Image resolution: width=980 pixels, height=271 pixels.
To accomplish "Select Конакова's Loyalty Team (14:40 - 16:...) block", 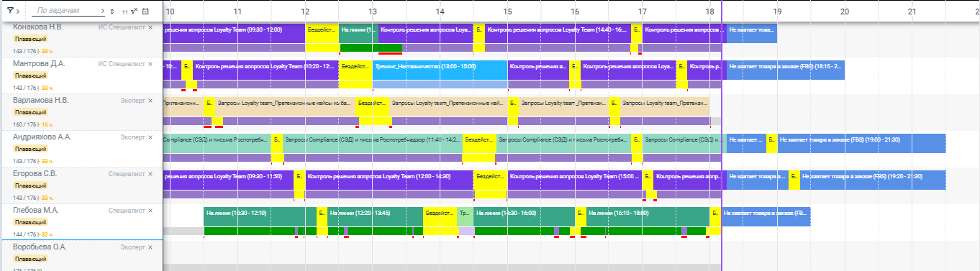I will 558,33.
